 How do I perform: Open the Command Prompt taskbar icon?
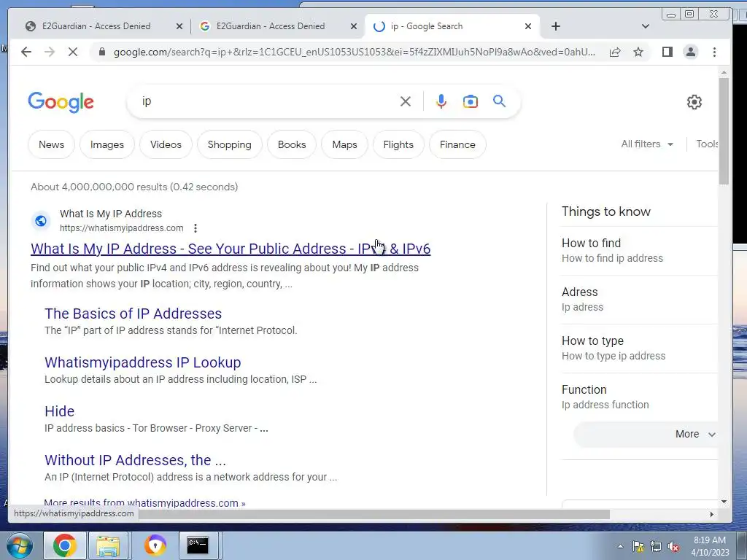click(197, 545)
